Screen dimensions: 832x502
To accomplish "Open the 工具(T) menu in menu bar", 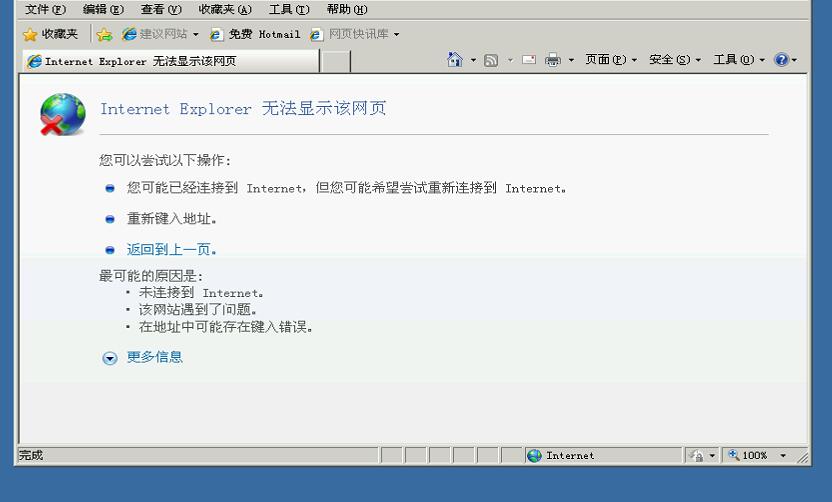I will 289,9.
